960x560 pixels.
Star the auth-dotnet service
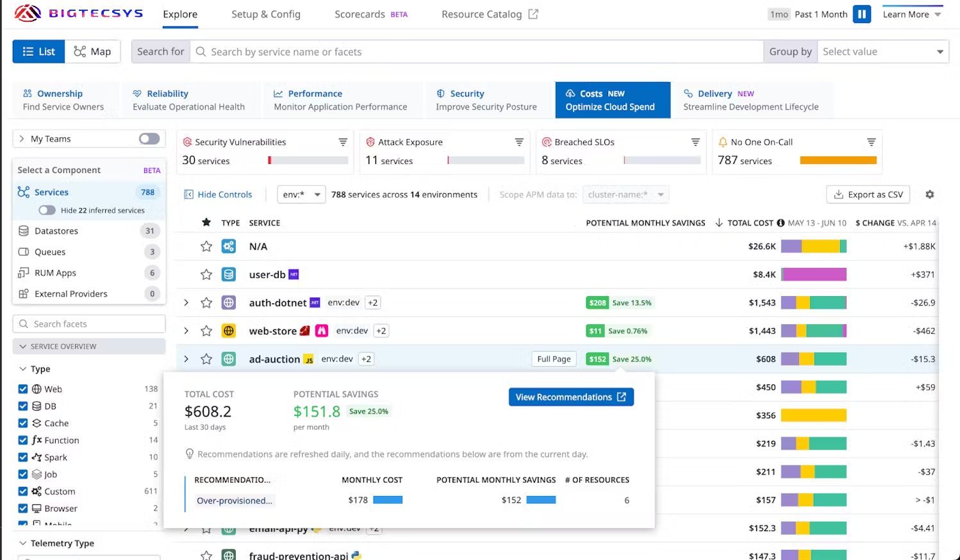(x=206, y=302)
